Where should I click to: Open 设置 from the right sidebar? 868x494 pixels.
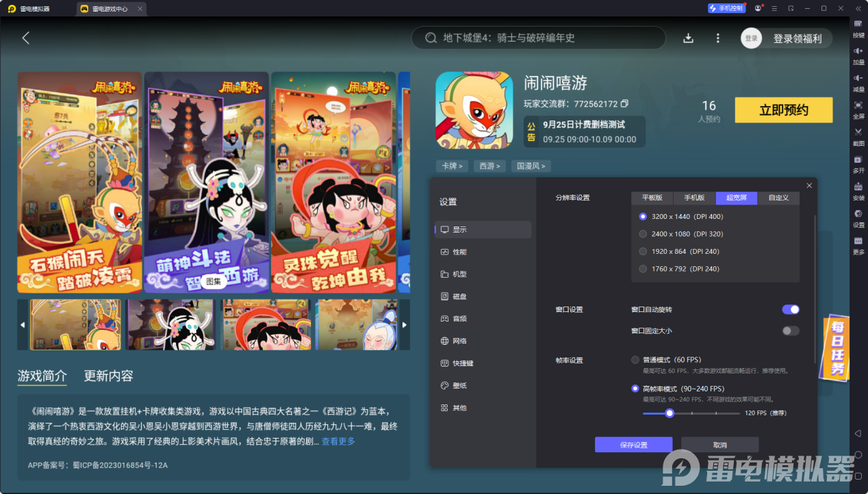(x=858, y=218)
